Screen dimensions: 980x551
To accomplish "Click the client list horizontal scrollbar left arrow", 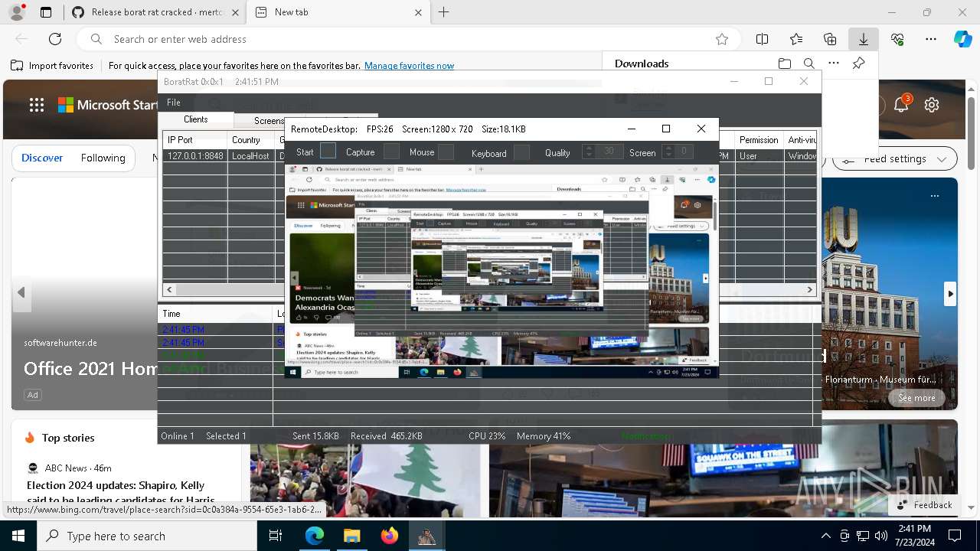I will (x=170, y=289).
